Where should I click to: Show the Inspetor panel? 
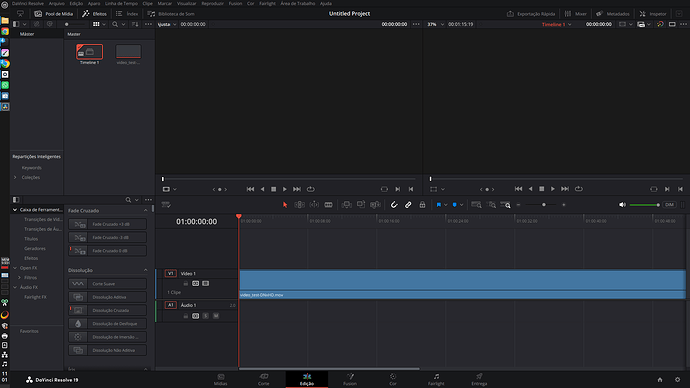pyautogui.click(x=653, y=14)
